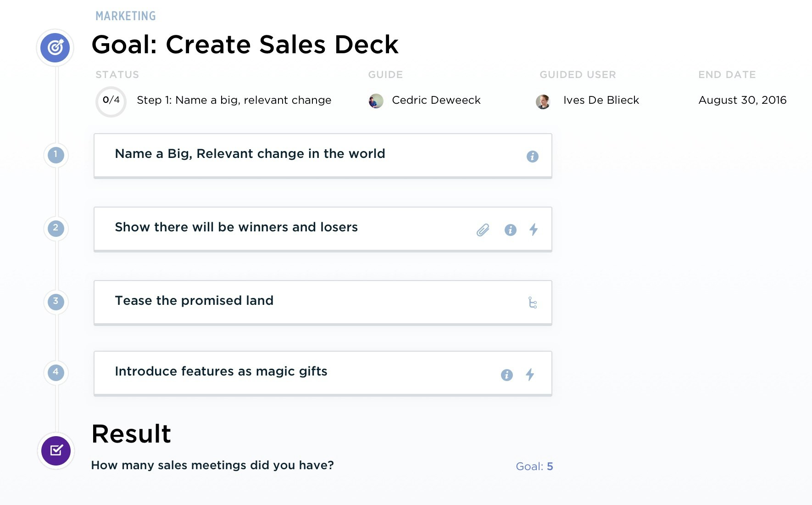Expand 'Name a Big, Relevant change' step
Screen dimensions: 812x505
coord(250,154)
